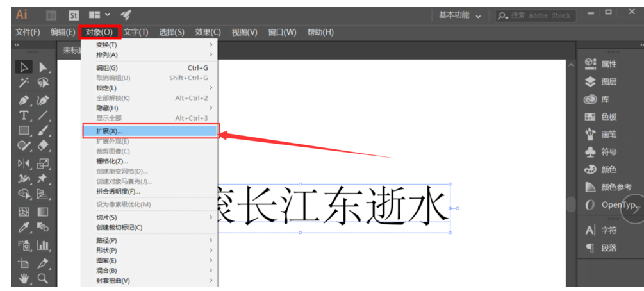Select the Pen tool

pyautogui.click(x=24, y=100)
